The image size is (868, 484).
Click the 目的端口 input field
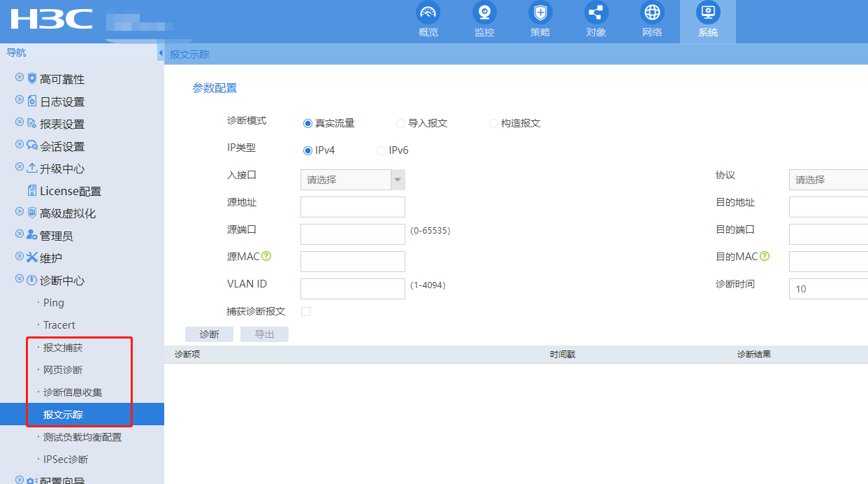[x=829, y=234]
